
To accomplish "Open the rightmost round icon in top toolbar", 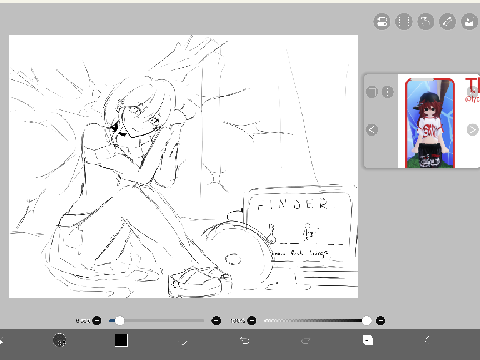I will pyautogui.click(x=470, y=22).
